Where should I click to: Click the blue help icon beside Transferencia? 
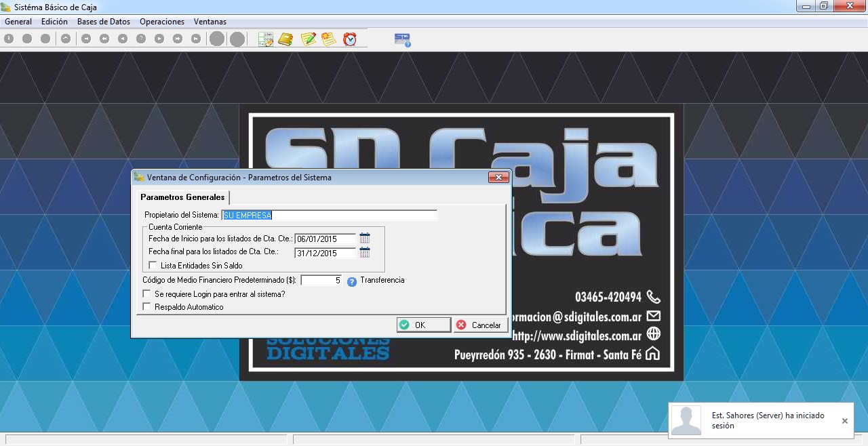point(352,281)
